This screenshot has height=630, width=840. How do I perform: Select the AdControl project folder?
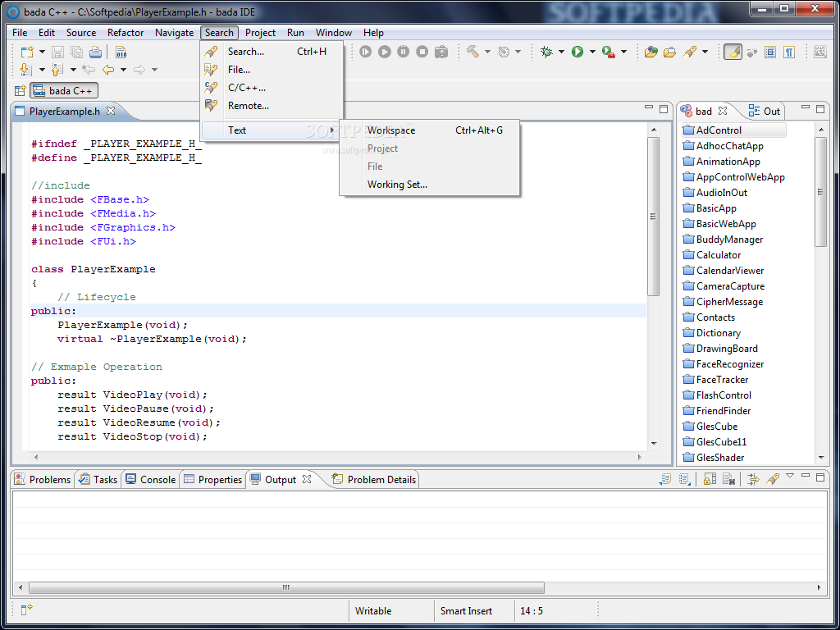[712, 130]
